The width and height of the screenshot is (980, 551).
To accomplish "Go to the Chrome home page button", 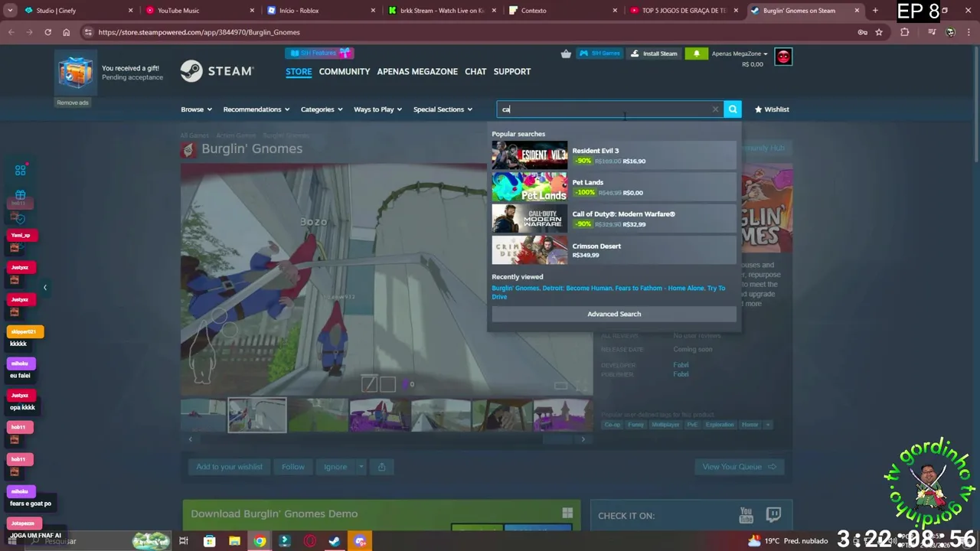I will [x=66, y=32].
